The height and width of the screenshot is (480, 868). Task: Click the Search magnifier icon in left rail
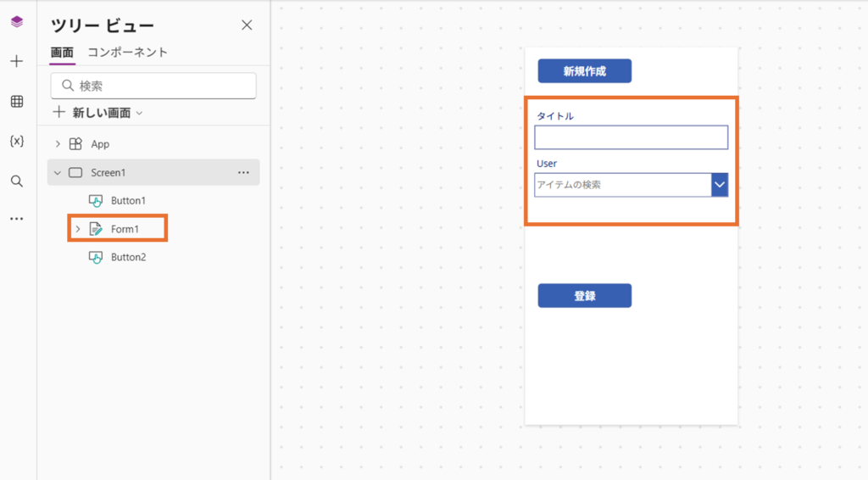tap(17, 181)
